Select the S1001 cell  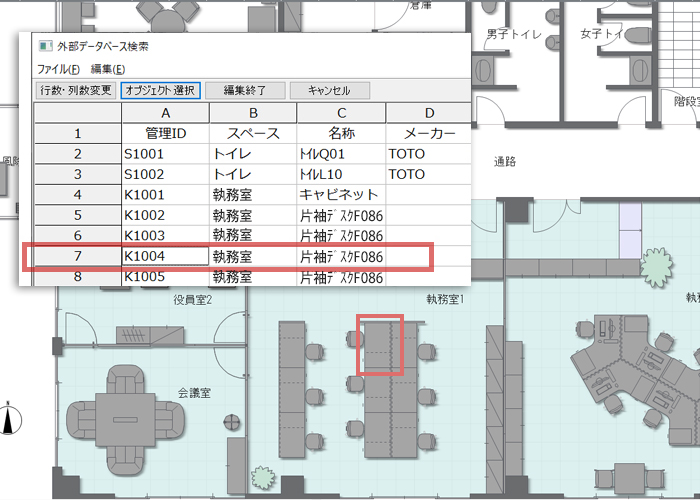(165, 154)
